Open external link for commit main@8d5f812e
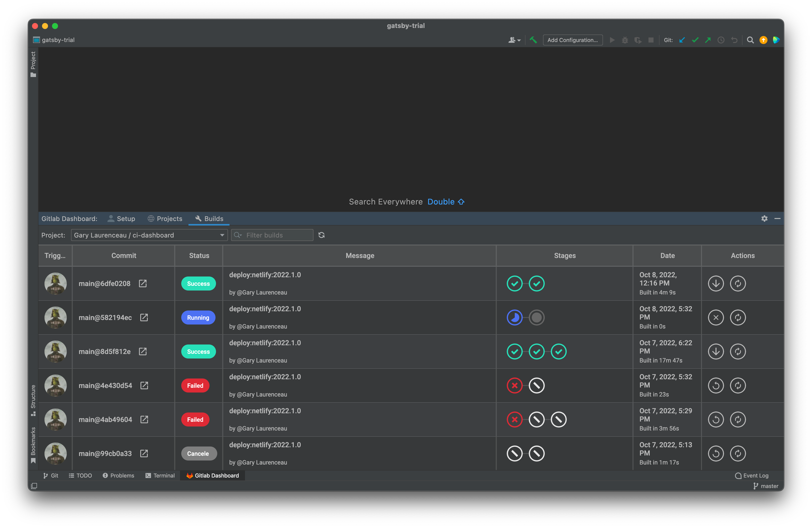Viewport: 812px width, 528px height. point(142,352)
